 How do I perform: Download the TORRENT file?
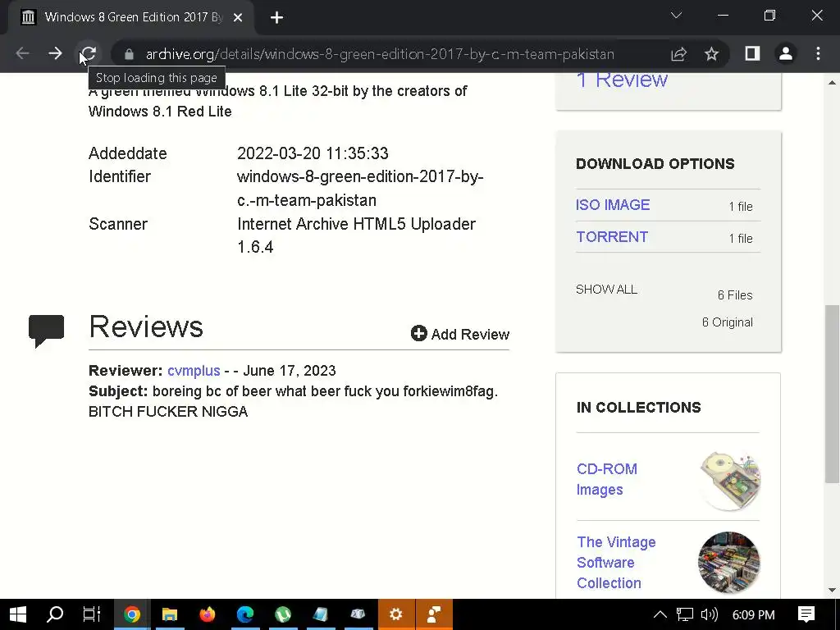(x=612, y=237)
